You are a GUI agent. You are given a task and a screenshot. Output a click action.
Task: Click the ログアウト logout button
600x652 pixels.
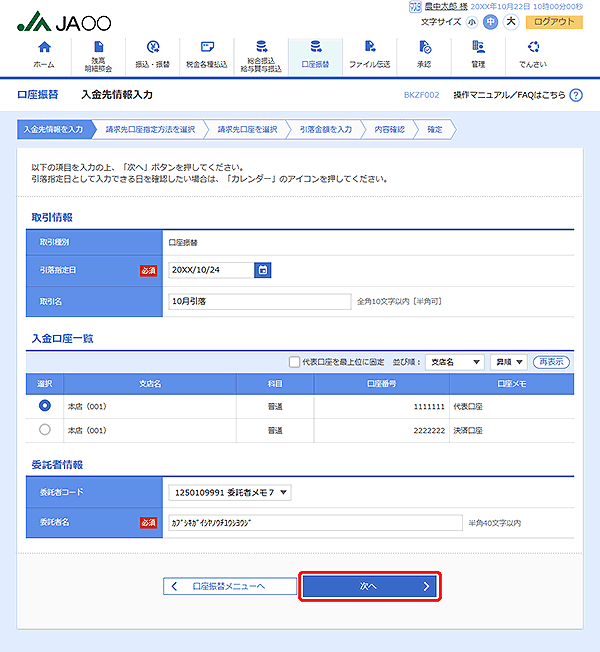pos(553,21)
